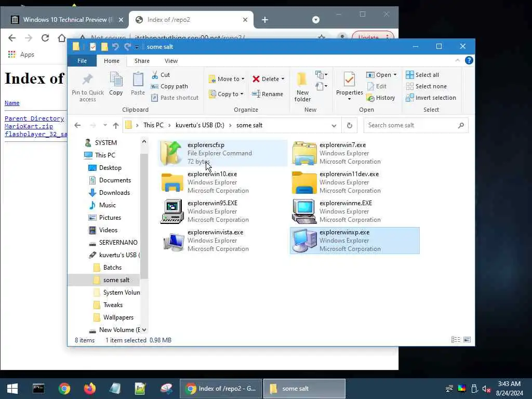Click Invert selection in ribbon
Viewport: 532px width, 399px height.
(431, 98)
